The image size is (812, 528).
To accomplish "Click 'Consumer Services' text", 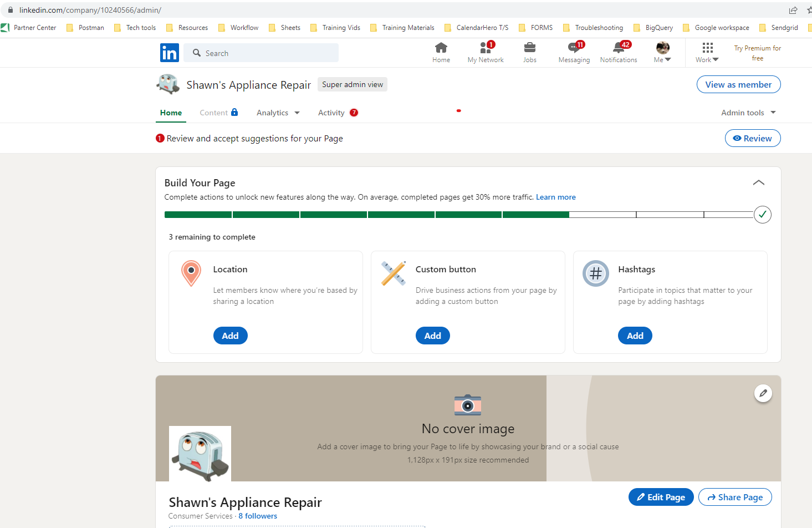I will [x=201, y=516].
